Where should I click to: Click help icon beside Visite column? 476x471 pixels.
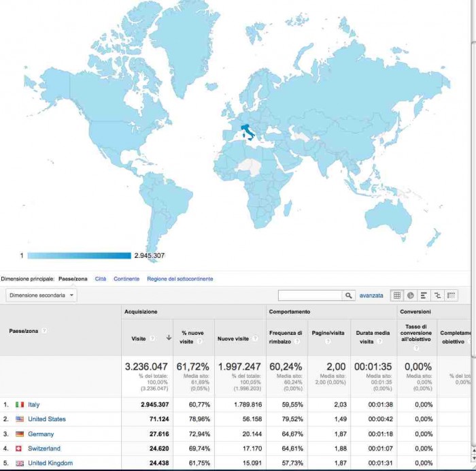coord(152,338)
